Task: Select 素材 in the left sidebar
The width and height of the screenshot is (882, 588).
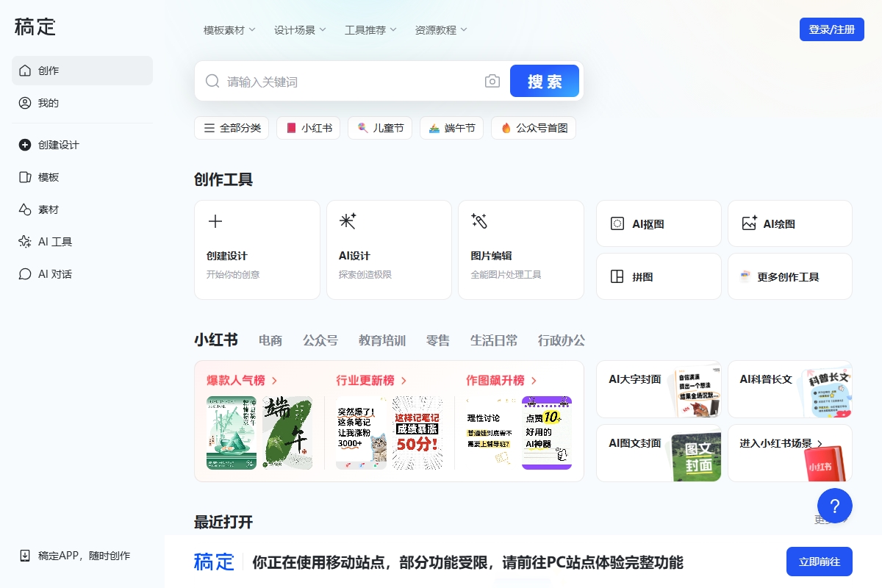Action: (x=45, y=209)
